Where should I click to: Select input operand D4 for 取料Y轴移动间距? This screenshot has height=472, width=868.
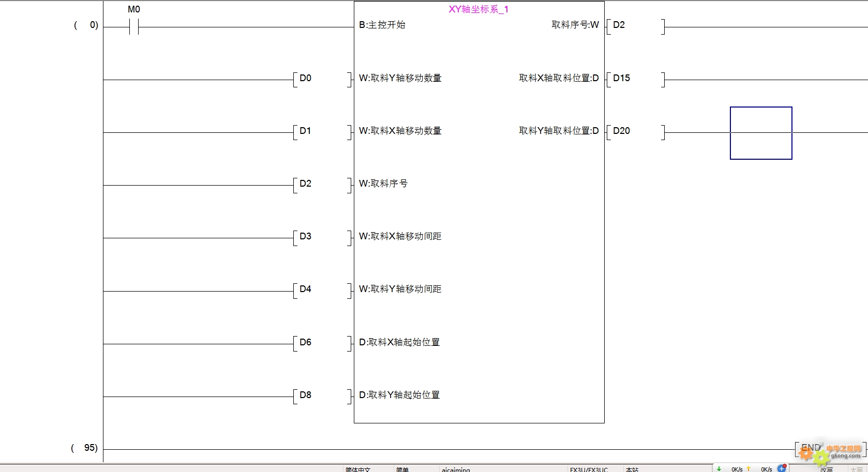coord(322,290)
